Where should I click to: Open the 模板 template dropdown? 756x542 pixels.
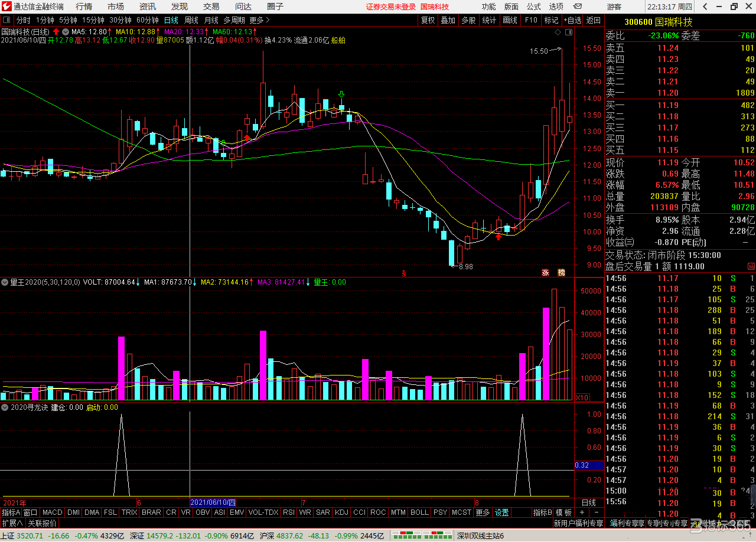tap(564, 512)
